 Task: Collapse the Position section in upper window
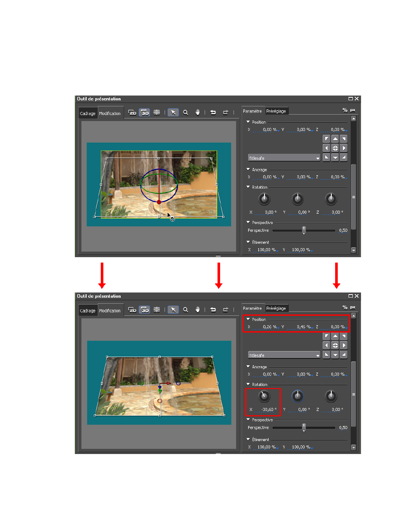point(248,122)
